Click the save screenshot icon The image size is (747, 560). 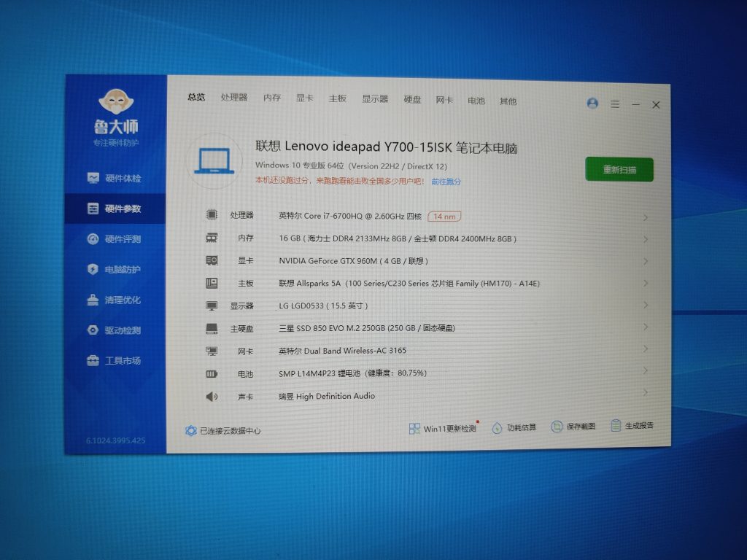pyautogui.click(x=557, y=427)
